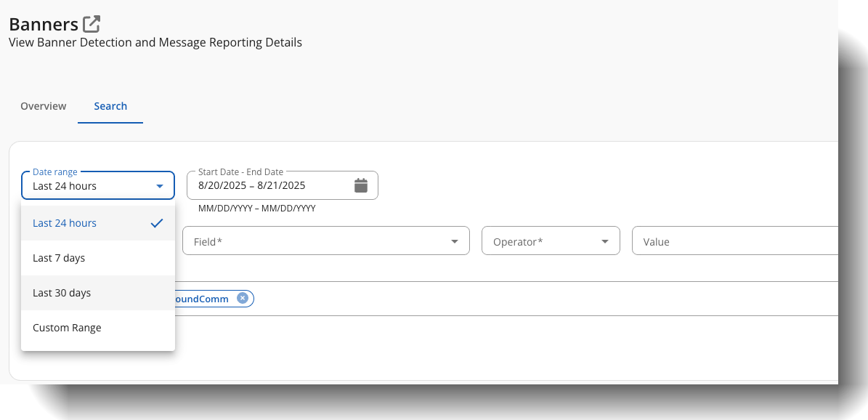Image resolution: width=868 pixels, height=420 pixels.
Task: Click the Date range dropdown caret
Action: click(x=160, y=185)
